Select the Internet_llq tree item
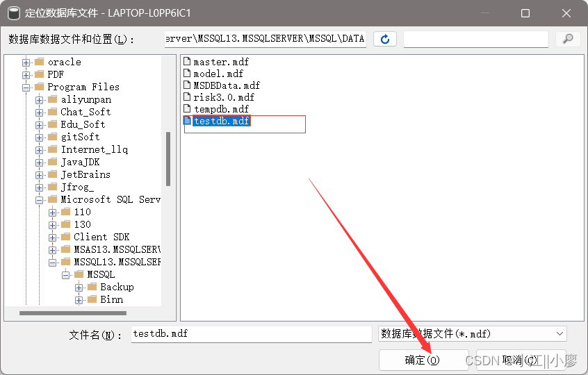 point(94,149)
